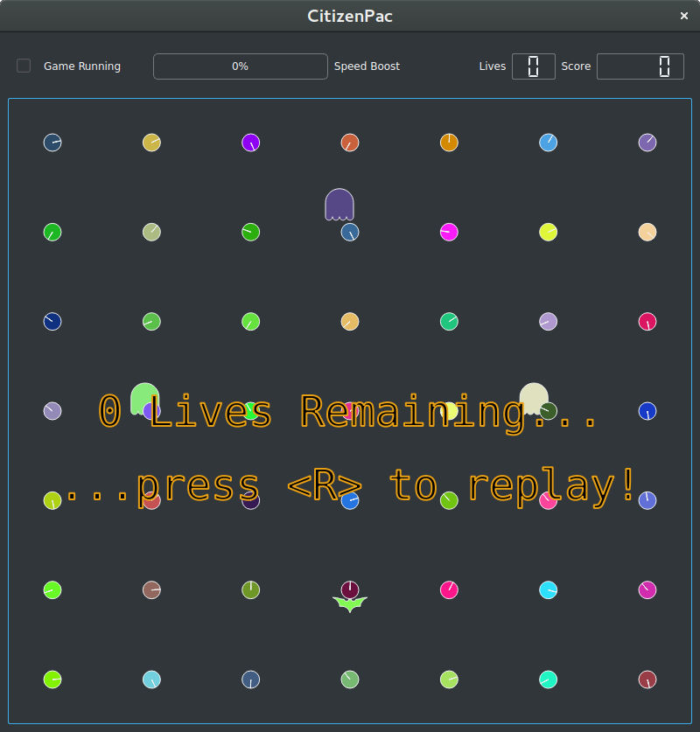Click the Score counter display
700x732 pixels.
pos(640,66)
